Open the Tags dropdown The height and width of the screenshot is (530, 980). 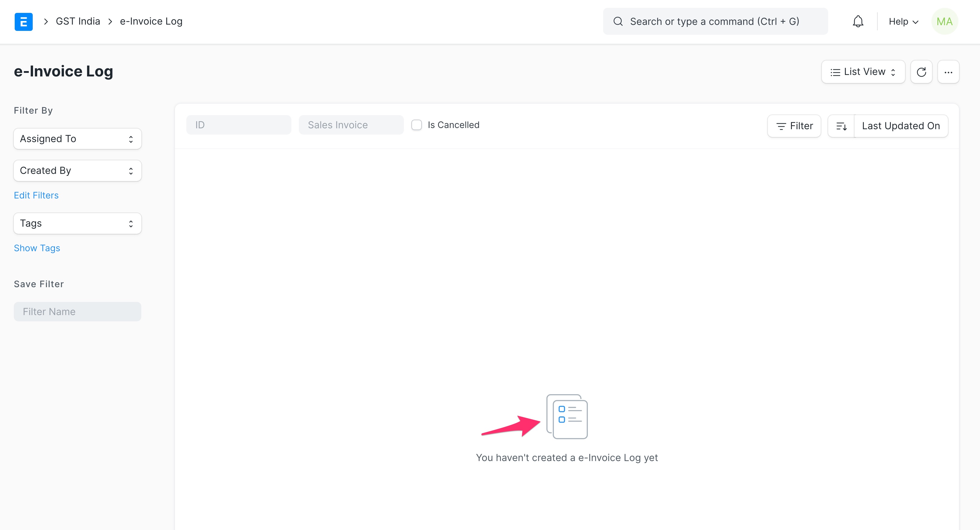tap(77, 223)
